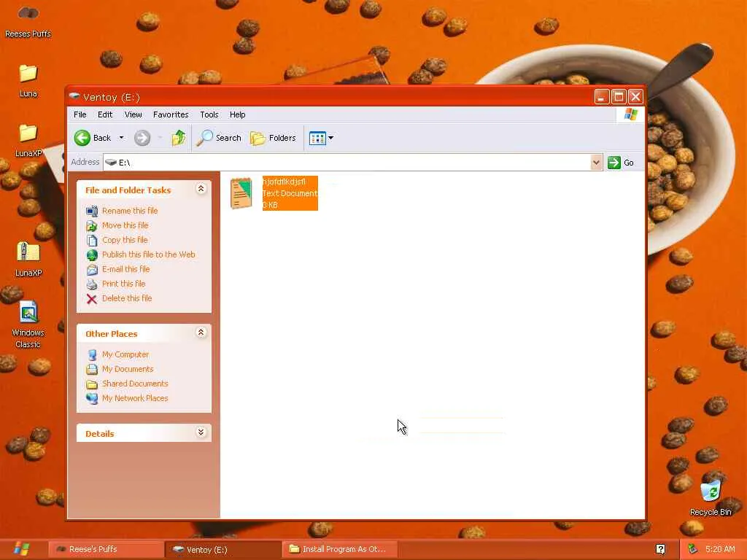Image resolution: width=747 pixels, height=560 pixels.
Task: Toggle the Folders pane
Action: [x=274, y=138]
